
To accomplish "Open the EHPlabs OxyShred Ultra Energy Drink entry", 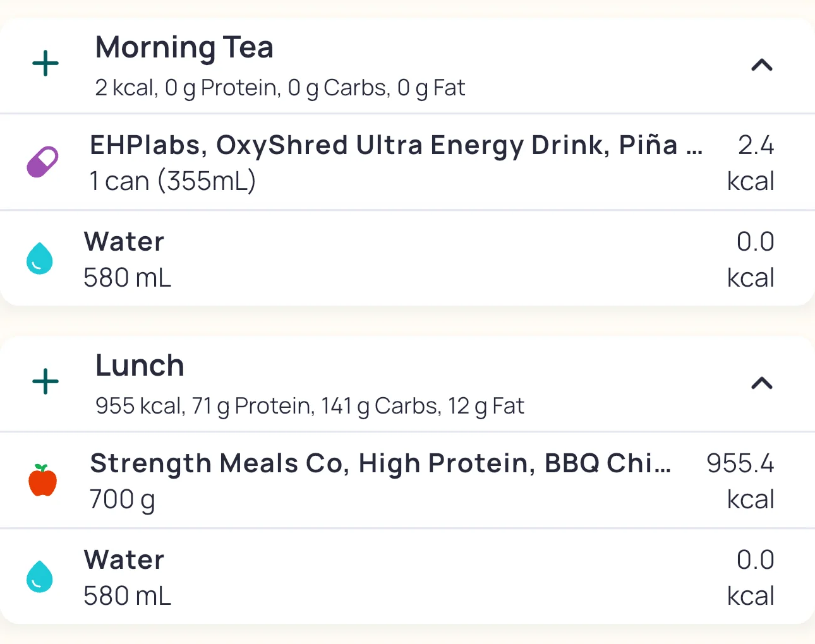I will pyautogui.click(x=395, y=145).
